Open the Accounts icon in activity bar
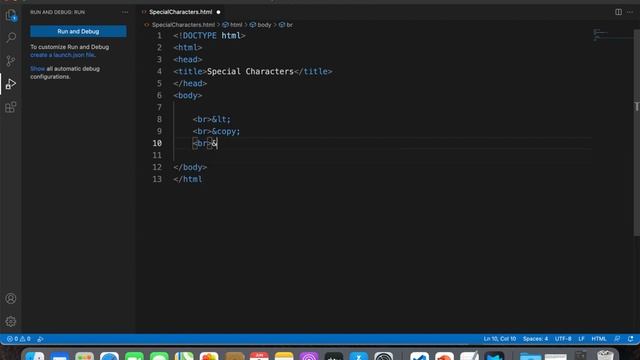Screen dimensions: 640x360 point(11,298)
